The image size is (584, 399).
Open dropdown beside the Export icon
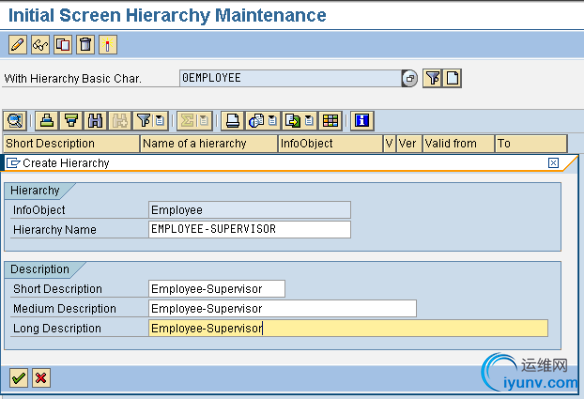coord(309,121)
